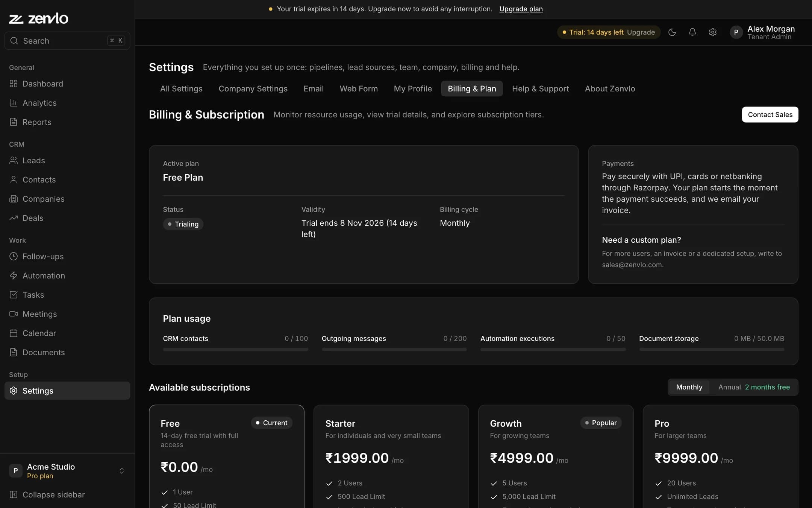This screenshot has height=508, width=812.
Task: Open the Analytics page
Action: 67,103
